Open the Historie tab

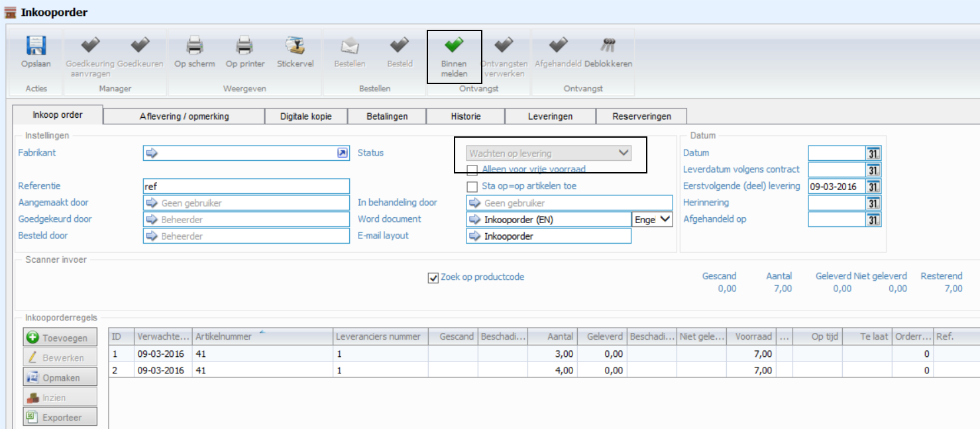[465, 117]
